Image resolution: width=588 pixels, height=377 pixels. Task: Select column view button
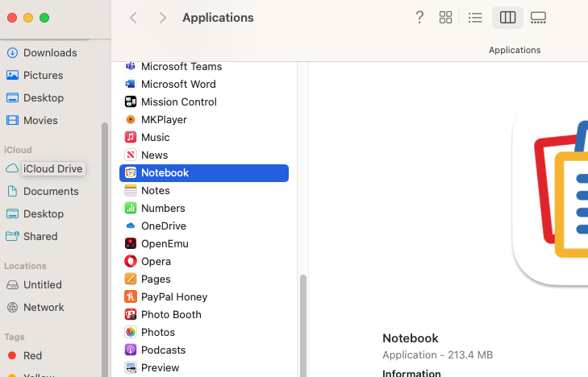(x=507, y=17)
